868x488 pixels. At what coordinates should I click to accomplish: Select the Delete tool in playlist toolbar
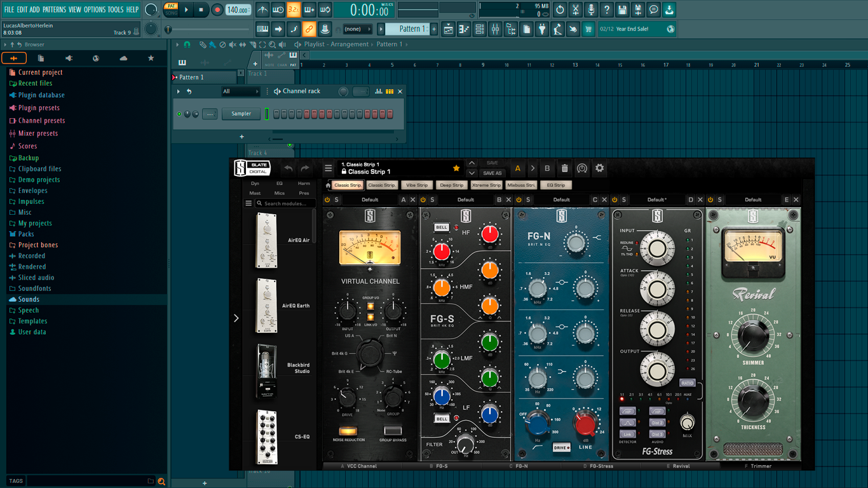[222, 44]
